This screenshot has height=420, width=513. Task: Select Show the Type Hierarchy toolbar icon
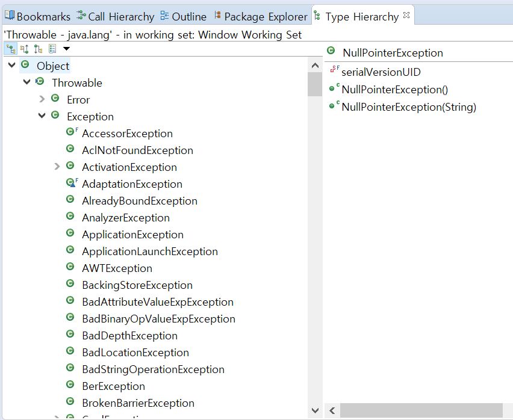coord(11,49)
